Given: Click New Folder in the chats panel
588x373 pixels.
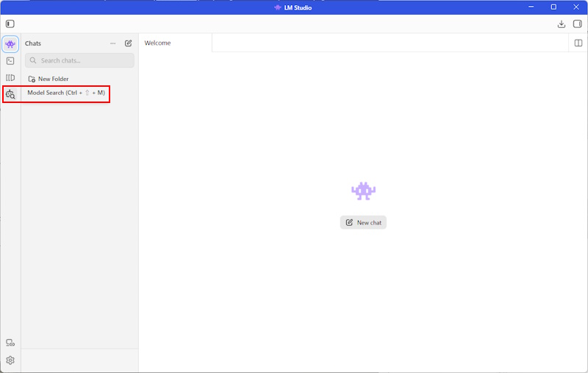Looking at the screenshot, I should (49, 79).
